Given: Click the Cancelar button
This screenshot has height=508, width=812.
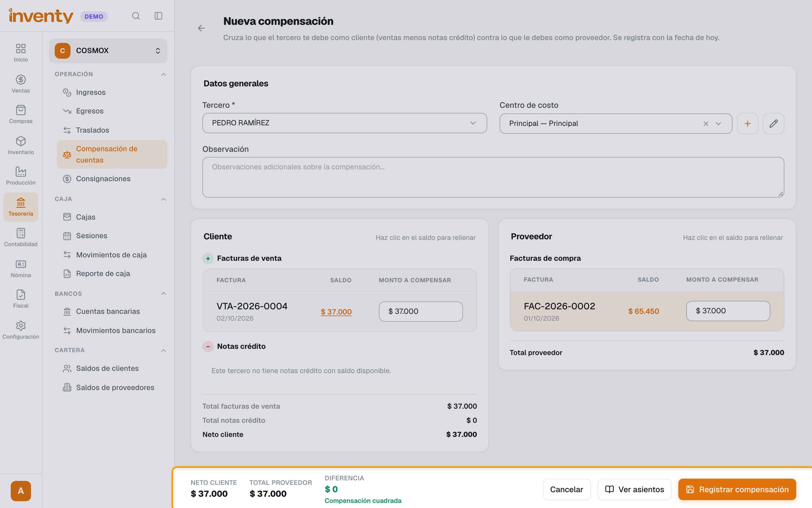Looking at the screenshot, I should [566, 489].
